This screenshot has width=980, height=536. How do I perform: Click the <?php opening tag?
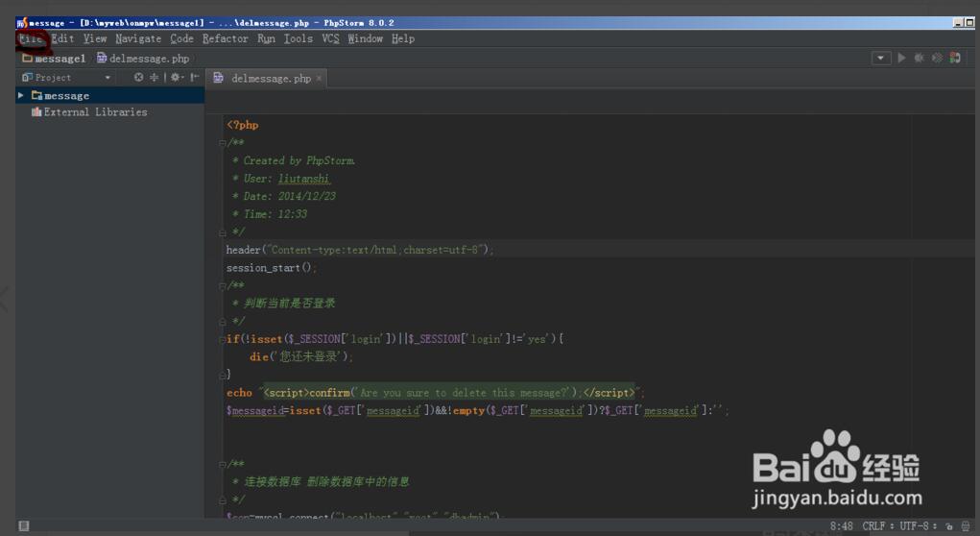243,125
